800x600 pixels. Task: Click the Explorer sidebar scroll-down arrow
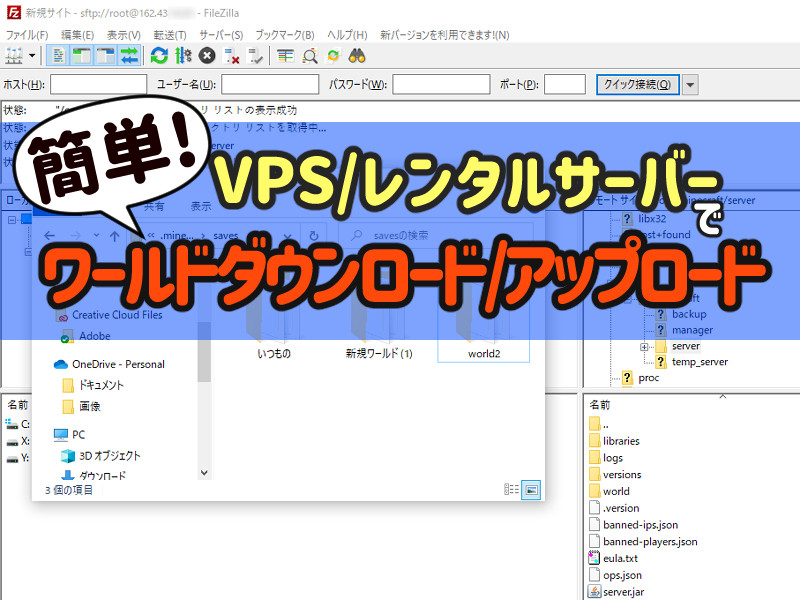(x=204, y=473)
